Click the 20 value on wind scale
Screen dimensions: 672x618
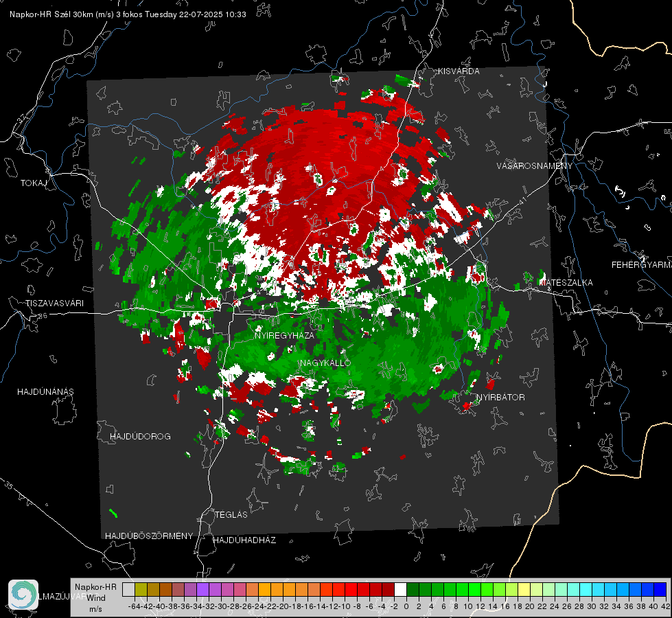pos(530,606)
